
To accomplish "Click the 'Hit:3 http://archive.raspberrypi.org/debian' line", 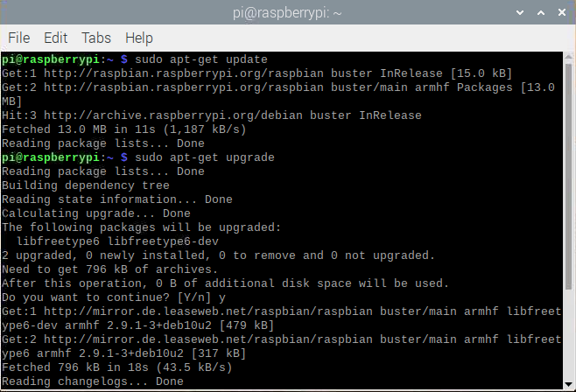I will [212, 115].
